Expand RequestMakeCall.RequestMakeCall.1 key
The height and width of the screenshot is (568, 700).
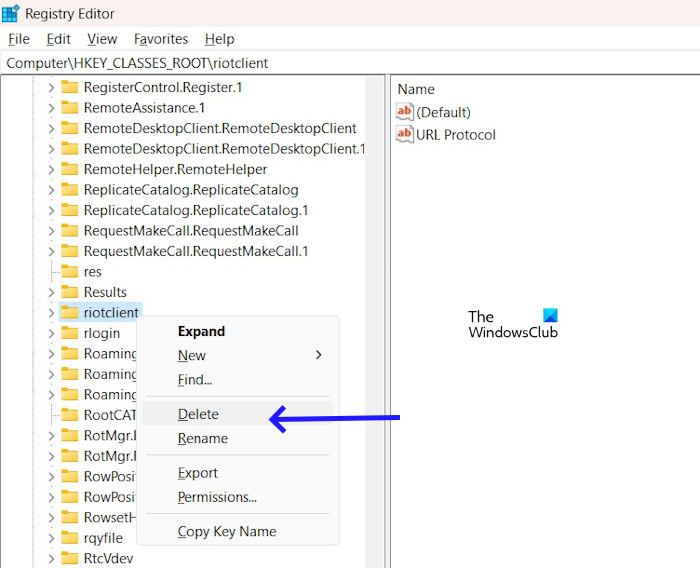click(51, 251)
